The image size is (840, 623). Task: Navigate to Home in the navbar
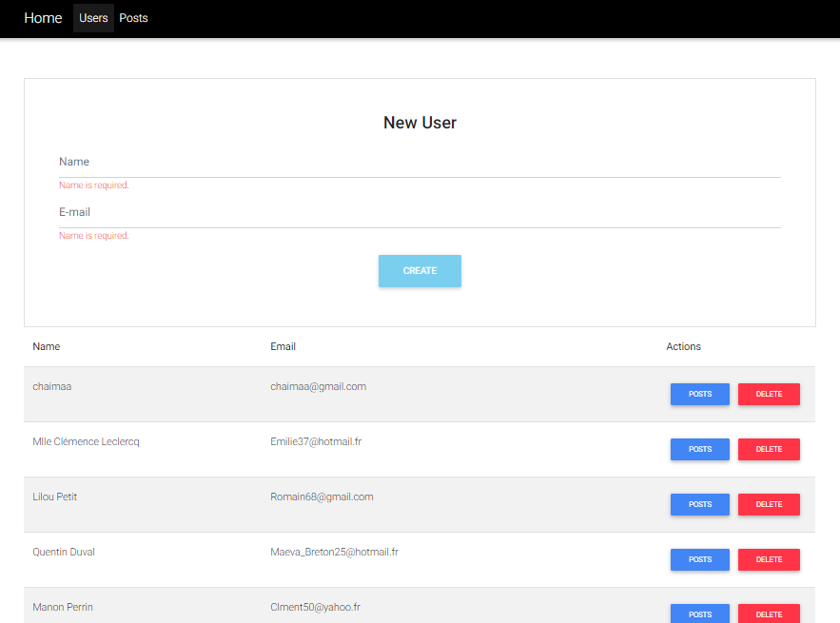pyautogui.click(x=43, y=17)
